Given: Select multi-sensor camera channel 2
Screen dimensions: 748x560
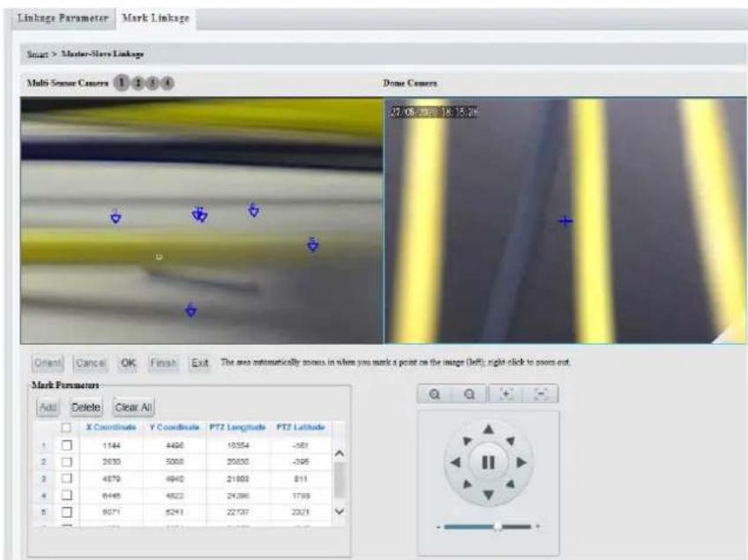Looking at the screenshot, I should 138,83.
